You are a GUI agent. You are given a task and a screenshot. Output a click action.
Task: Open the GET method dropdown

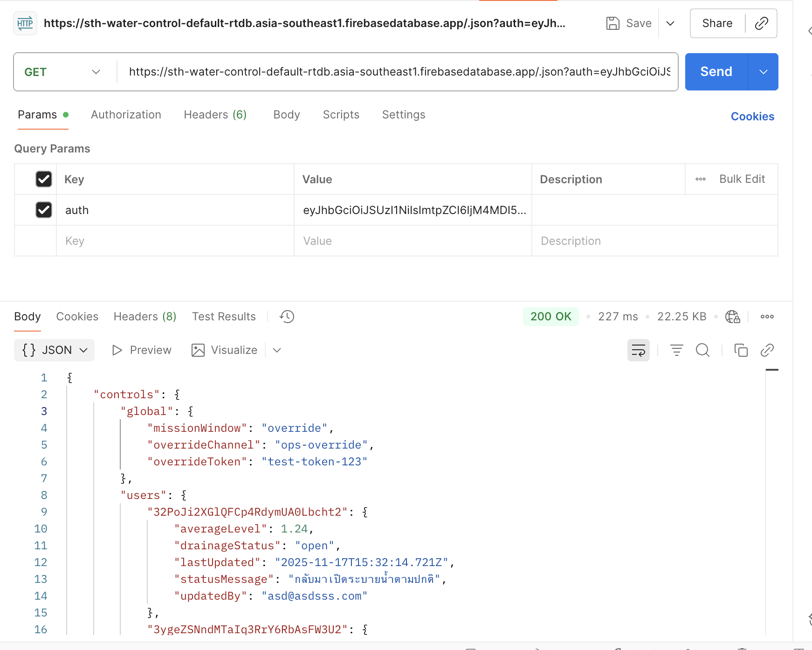[x=63, y=72]
